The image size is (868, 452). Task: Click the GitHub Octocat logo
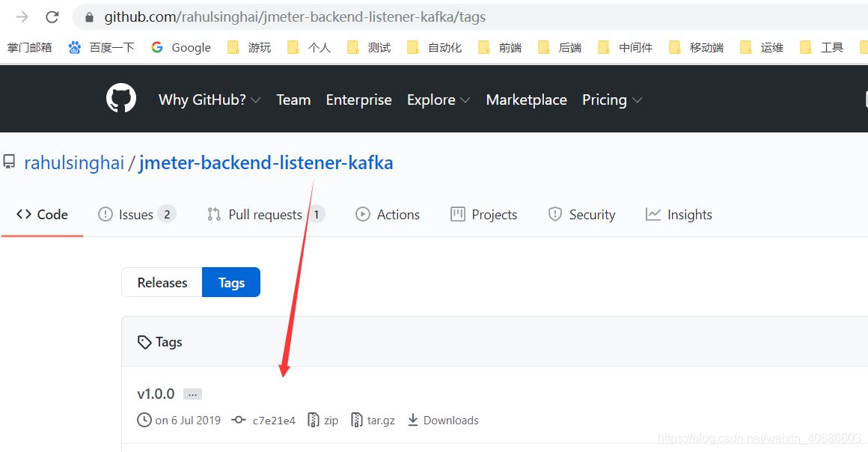pyautogui.click(x=121, y=99)
